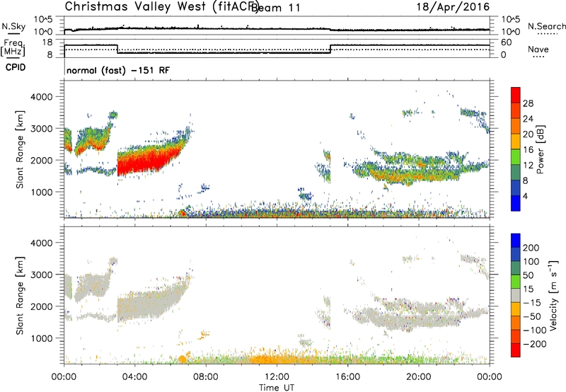The image size is (566, 392).
Task: Select the "CPID" row label
Action: [x=16, y=67]
